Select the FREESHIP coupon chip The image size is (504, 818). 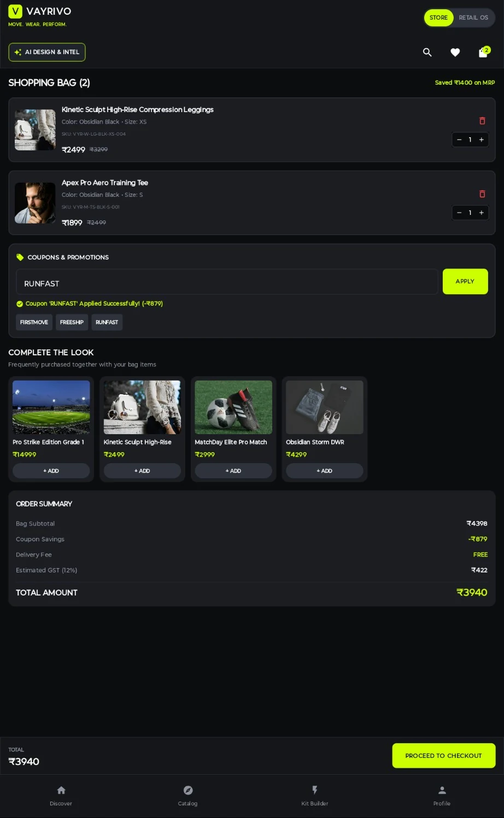tap(72, 322)
